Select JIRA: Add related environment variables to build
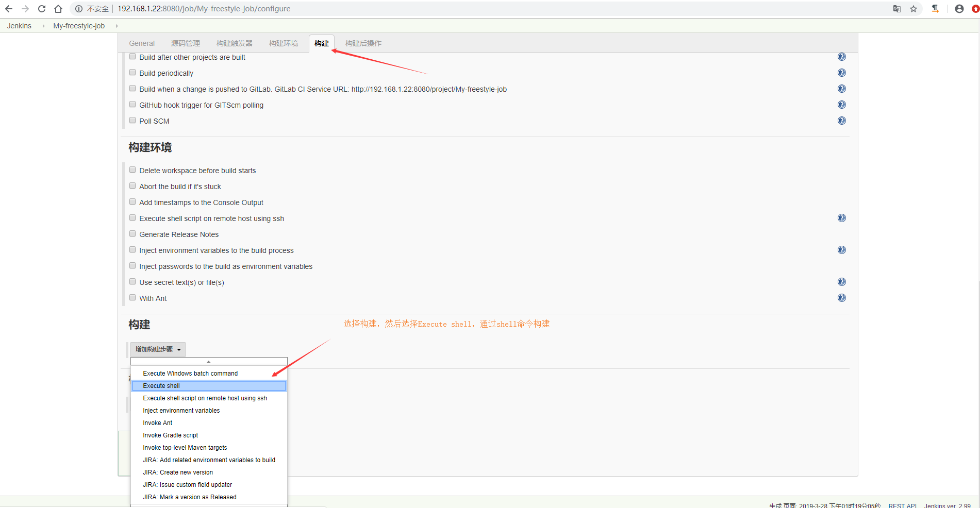The image size is (980, 508). (209, 460)
